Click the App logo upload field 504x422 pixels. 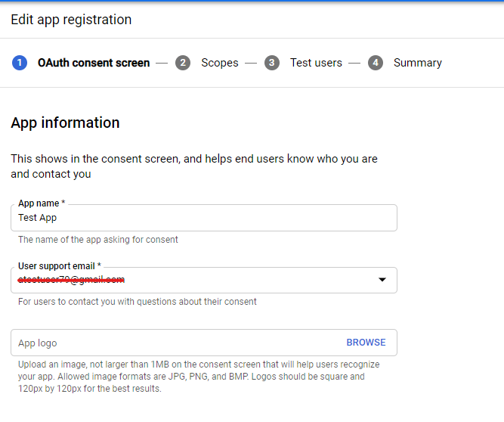tap(204, 343)
